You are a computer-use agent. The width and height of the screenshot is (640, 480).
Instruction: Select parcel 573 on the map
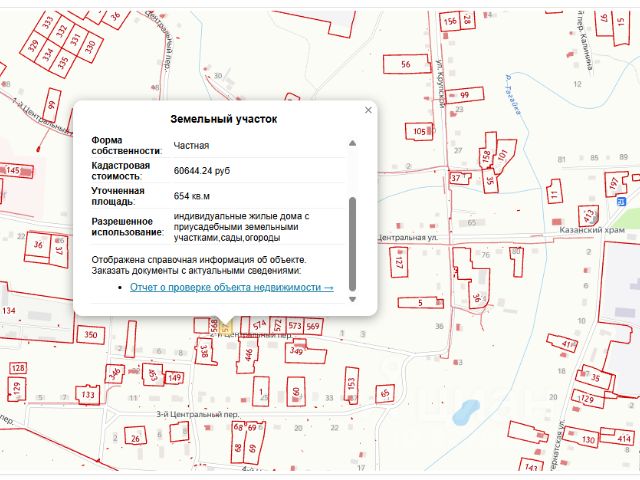(294, 325)
